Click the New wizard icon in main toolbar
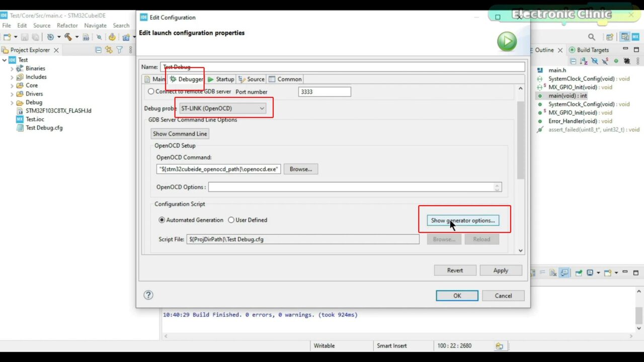Viewport: 644px width, 362px height. tap(7, 37)
